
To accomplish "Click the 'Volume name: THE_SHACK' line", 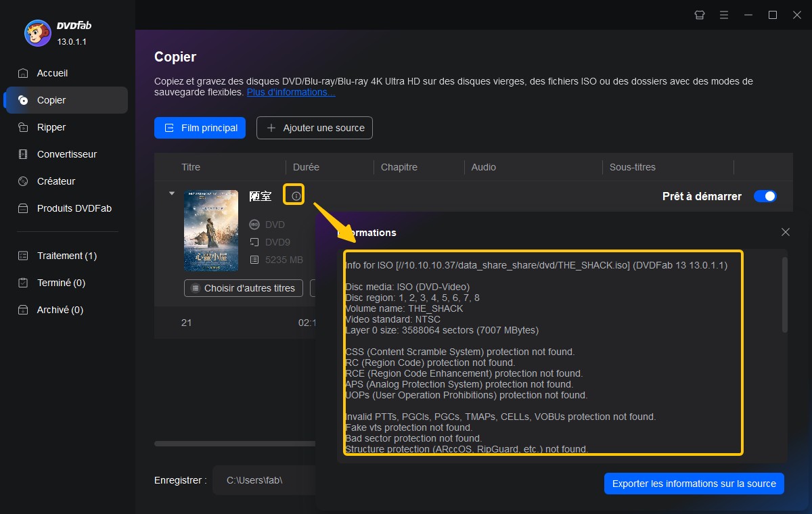I will point(404,308).
